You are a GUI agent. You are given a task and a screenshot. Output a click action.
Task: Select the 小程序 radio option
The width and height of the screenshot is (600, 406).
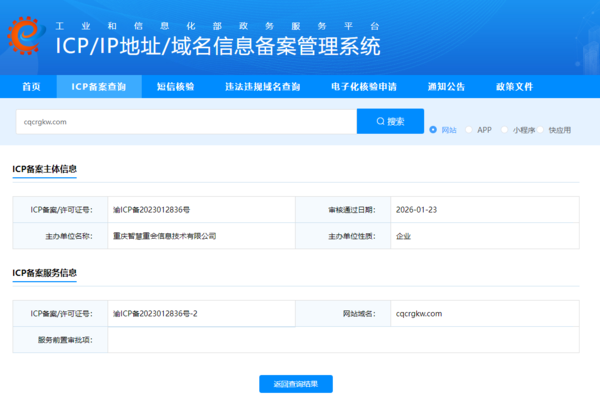pos(504,130)
